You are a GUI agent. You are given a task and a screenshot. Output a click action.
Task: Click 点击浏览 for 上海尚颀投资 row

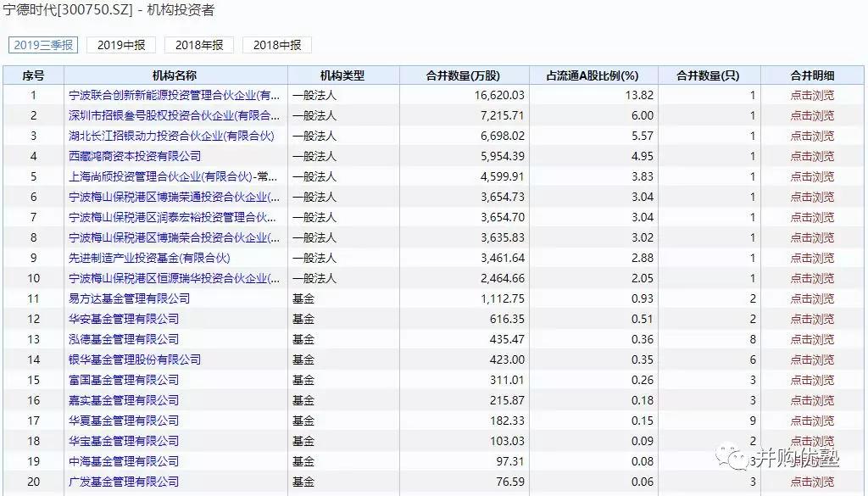point(811,176)
